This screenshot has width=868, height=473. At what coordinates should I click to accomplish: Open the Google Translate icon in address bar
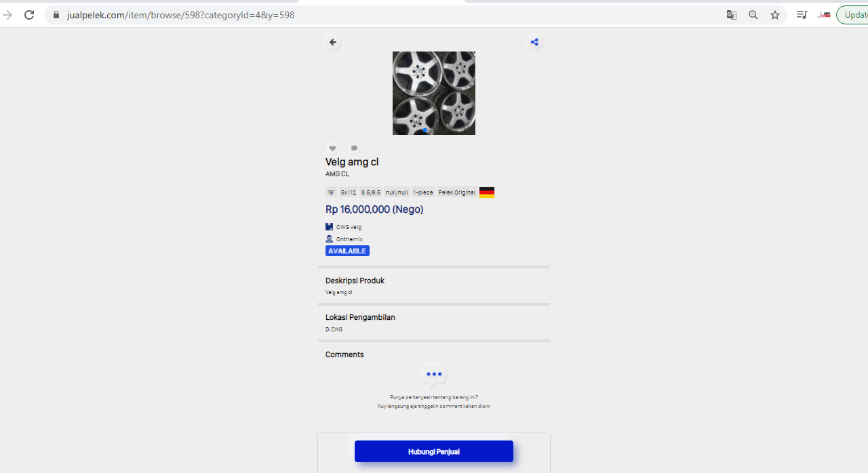(x=731, y=15)
